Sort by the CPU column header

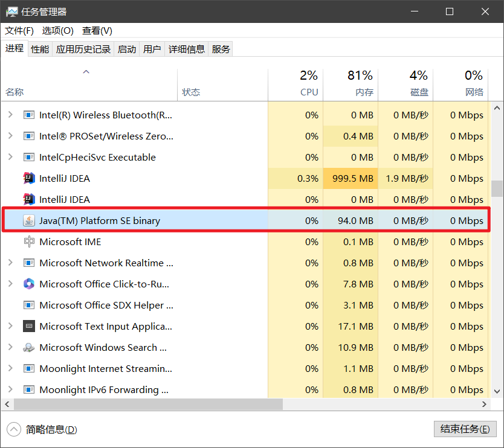coord(296,85)
